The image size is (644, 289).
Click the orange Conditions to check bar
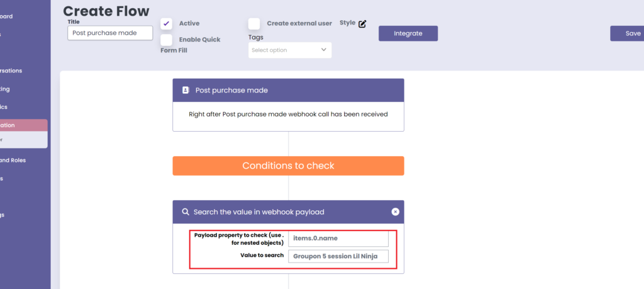click(x=288, y=166)
